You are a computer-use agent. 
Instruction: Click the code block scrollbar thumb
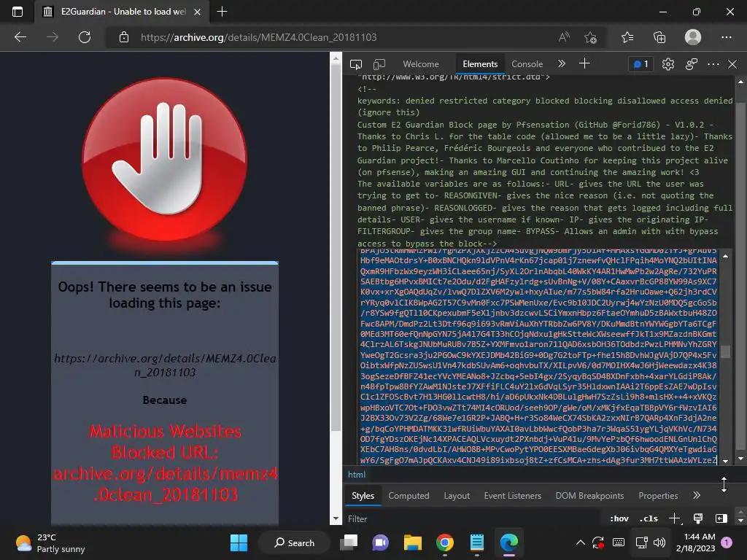[725, 351]
